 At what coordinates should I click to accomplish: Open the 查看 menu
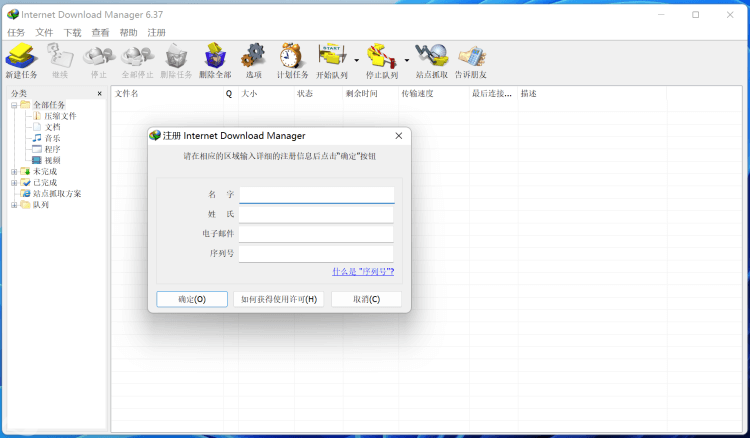100,33
